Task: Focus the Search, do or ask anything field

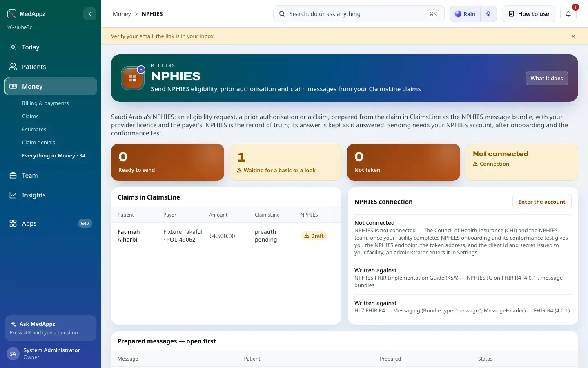Action: pyautogui.click(x=359, y=14)
